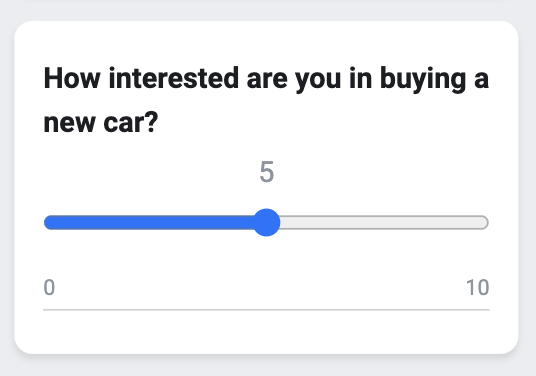Image resolution: width=536 pixels, height=376 pixels.
Task: Click the blue slider handle
Action: click(266, 223)
